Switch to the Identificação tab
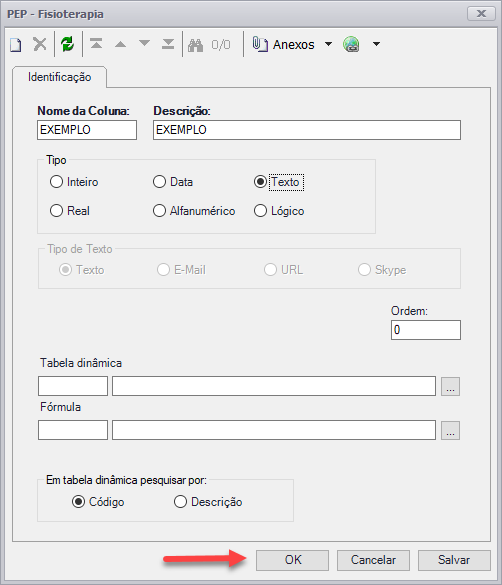This screenshot has height=585, width=502. [59, 77]
